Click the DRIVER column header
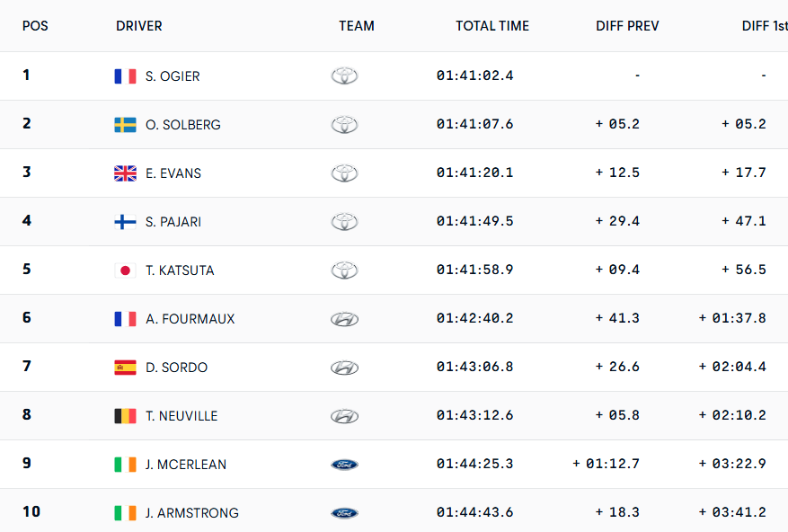Viewport: 788px width, 532px height. [139, 26]
